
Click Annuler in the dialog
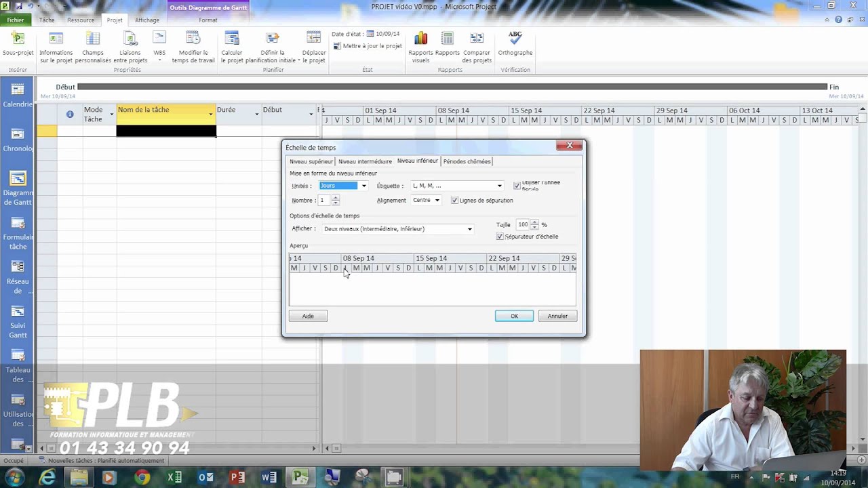pyautogui.click(x=557, y=316)
